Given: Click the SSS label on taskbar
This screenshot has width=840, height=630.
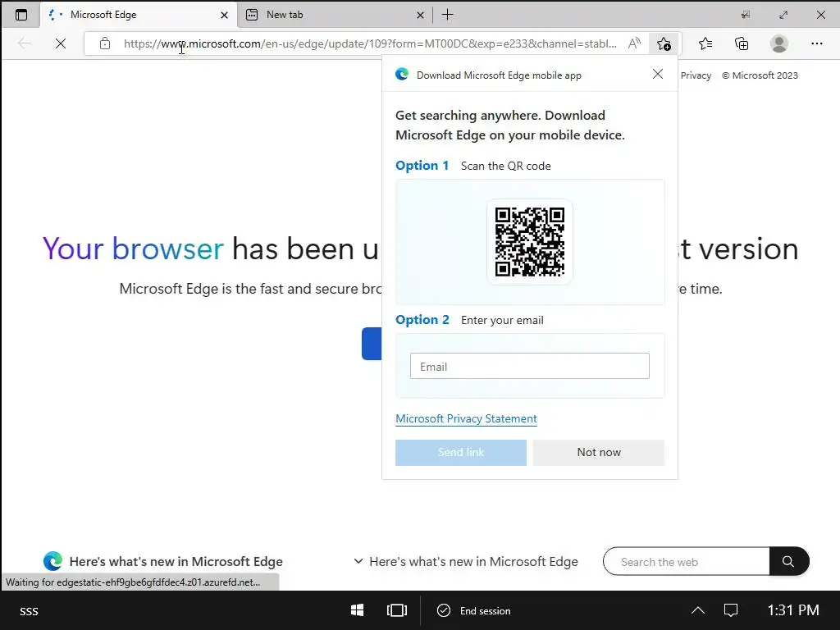Looking at the screenshot, I should point(29,611).
